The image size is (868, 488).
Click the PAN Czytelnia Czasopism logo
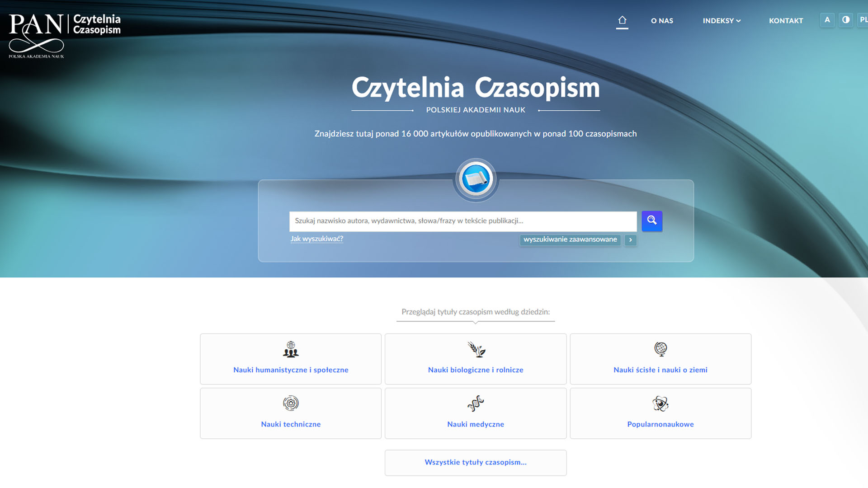coord(65,36)
